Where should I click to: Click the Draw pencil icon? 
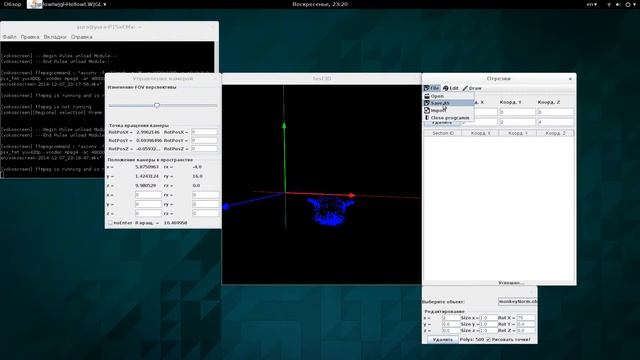point(465,88)
